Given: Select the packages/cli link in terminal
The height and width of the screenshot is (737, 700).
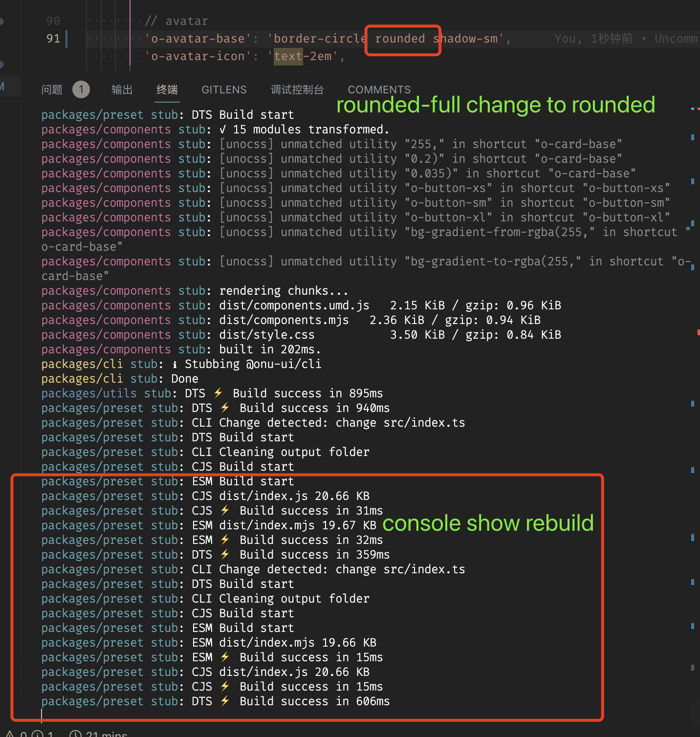Looking at the screenshot, I should click(x=82, y=364).
